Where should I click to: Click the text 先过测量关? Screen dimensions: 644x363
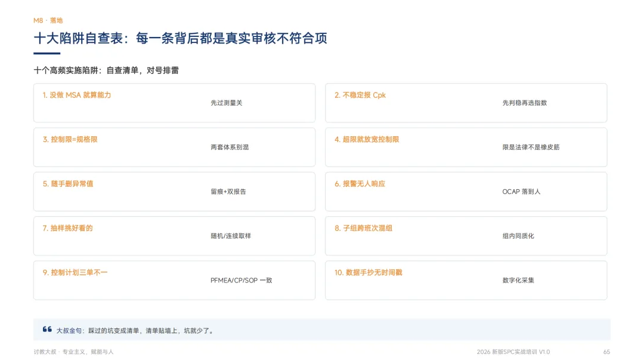coord(227,103)
